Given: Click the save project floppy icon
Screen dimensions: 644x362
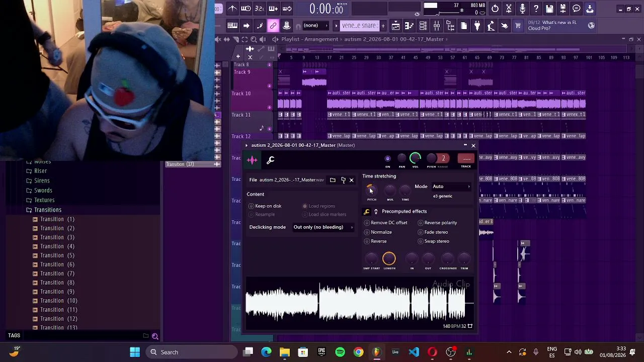Looking at the screenshot, I should (549, 9).
